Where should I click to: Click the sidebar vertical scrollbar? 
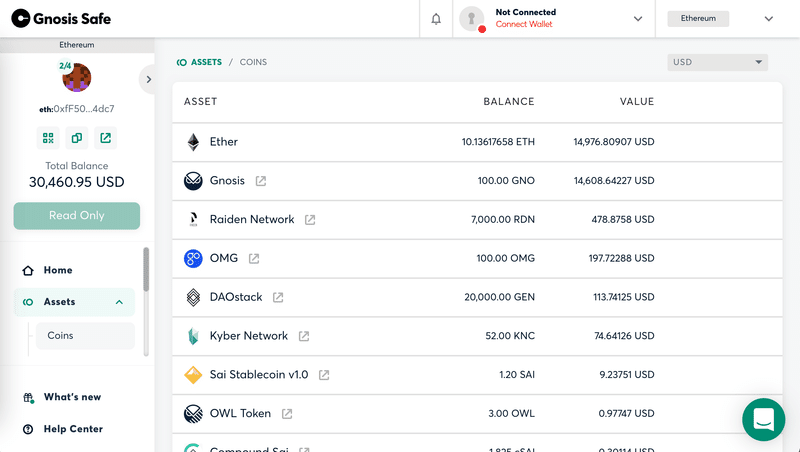pos(146,301)
